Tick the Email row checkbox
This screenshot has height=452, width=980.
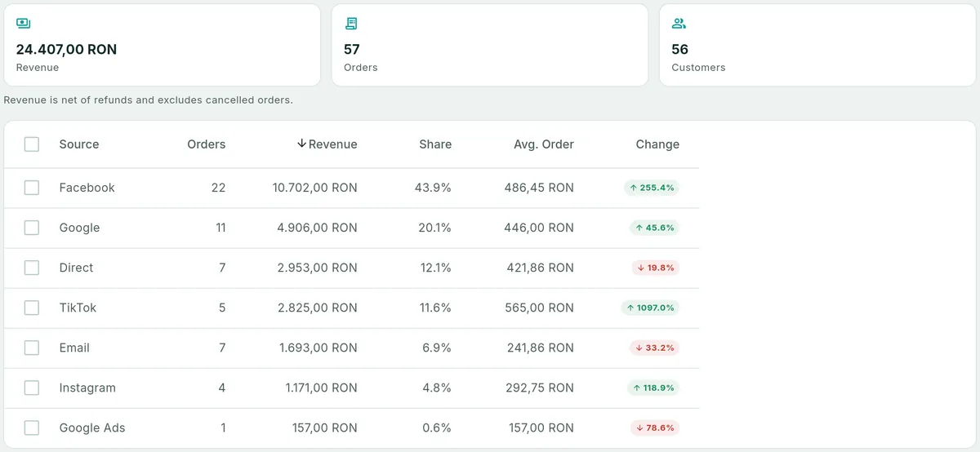tap(32, 348)
